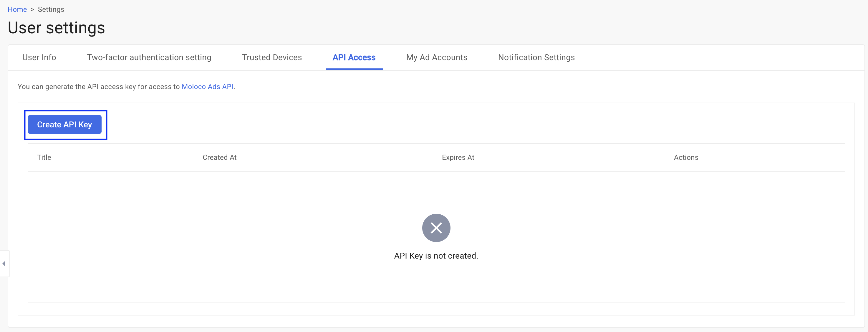Open the Moloco Ads API link
Screen dimensions: 868x332
207,87
